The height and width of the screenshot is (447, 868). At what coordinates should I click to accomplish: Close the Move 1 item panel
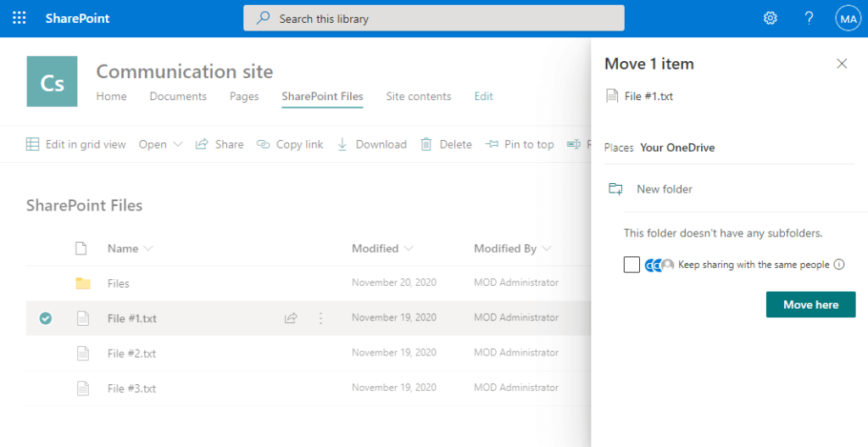click(x=842, y=64)
